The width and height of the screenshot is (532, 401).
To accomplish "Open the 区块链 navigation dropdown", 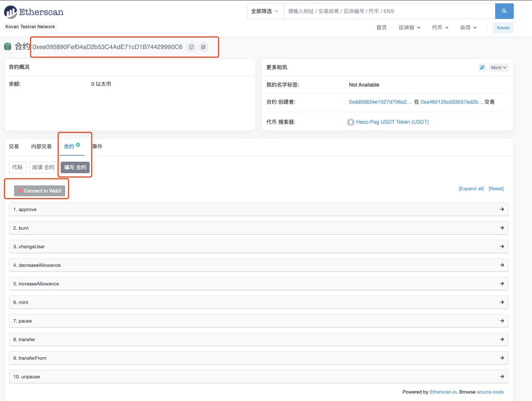I will 409,28.
